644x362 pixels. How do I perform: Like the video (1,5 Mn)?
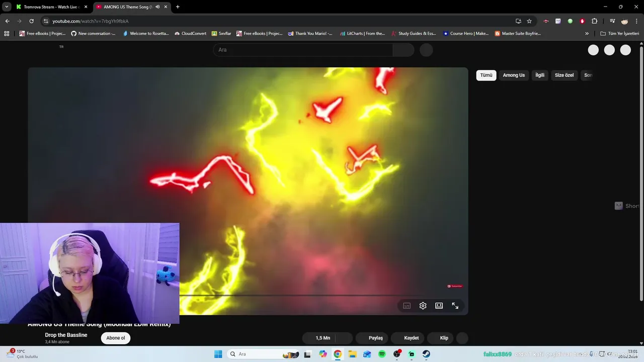pyautogui.click(x=320, y=338)
